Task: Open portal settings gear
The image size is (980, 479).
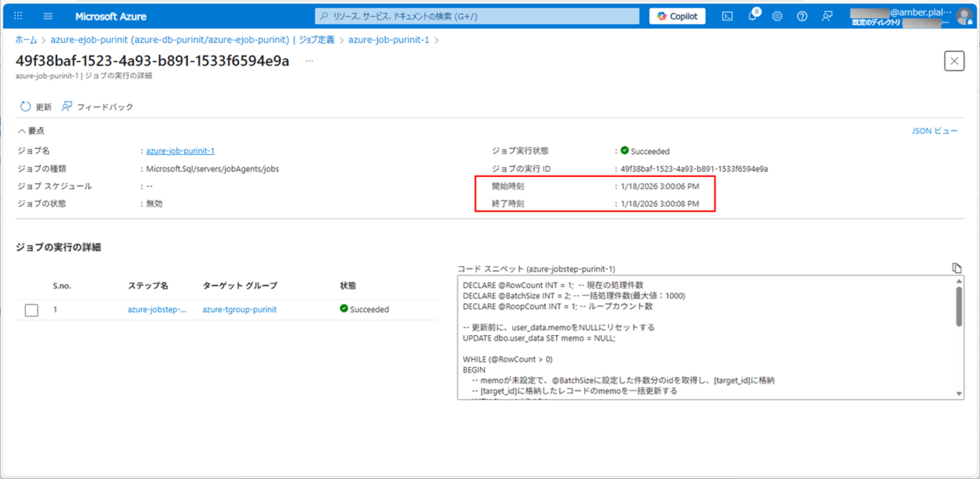Action: click(x=777, y=16)
